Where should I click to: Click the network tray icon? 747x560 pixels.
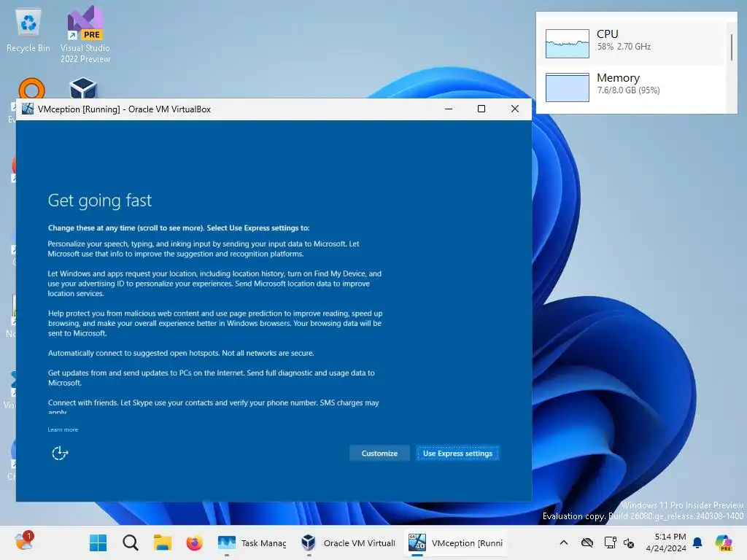(610, 542)
